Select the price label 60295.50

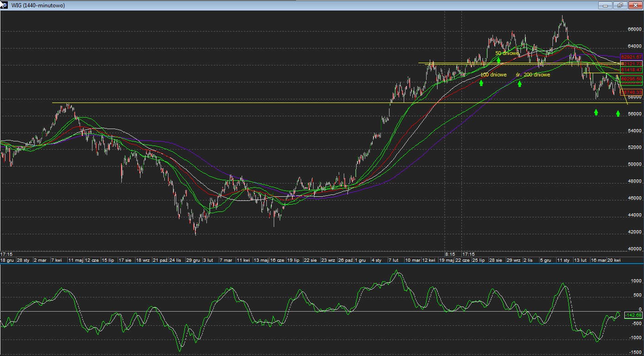click(x=632, y=79)
